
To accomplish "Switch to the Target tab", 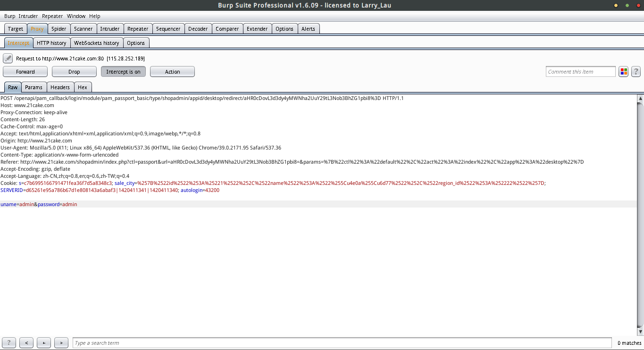I will [16, 29].
